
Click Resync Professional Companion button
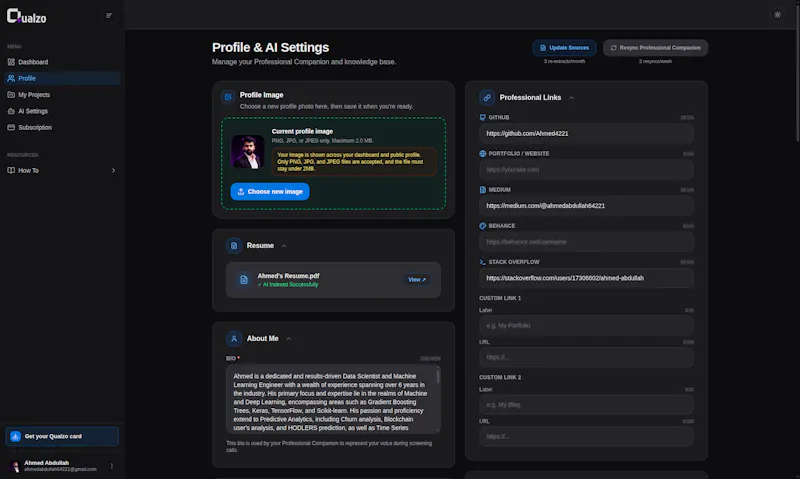pos(655,48)
